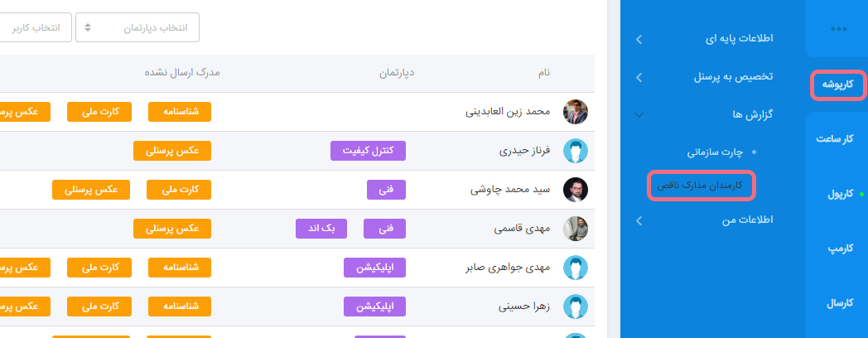Click زهرا حسینی's avatar icon
The width and height of the screenshot is (868, 338).
click(x=575, y=307)
